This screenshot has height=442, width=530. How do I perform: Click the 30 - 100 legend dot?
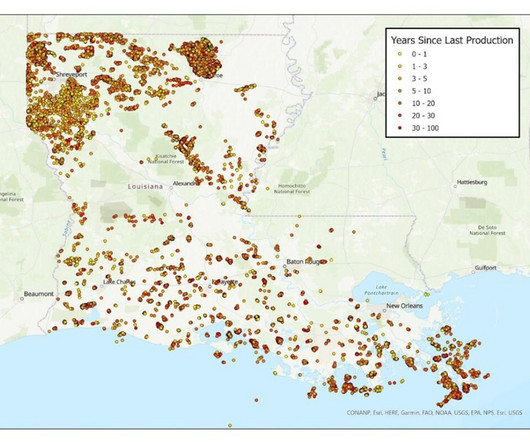coord(400,128)
